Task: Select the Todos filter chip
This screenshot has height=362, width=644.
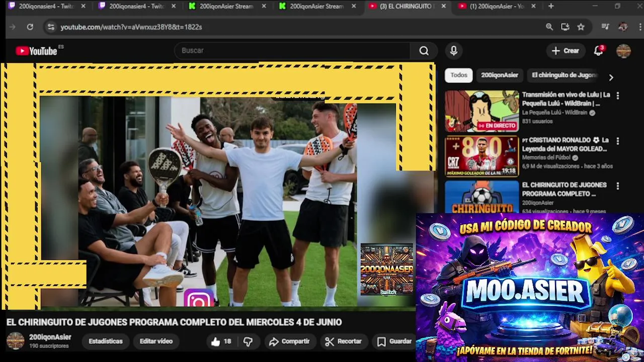Action: pos(459,75)
